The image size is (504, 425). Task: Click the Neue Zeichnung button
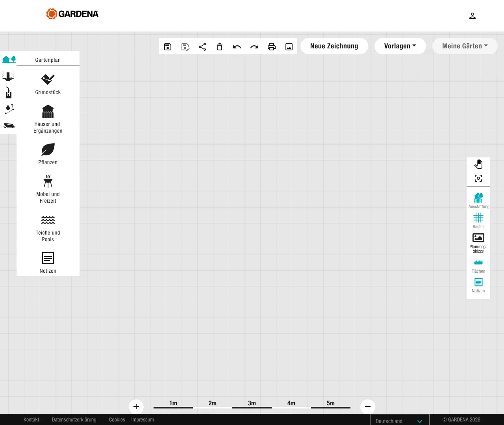coord(334,46)
